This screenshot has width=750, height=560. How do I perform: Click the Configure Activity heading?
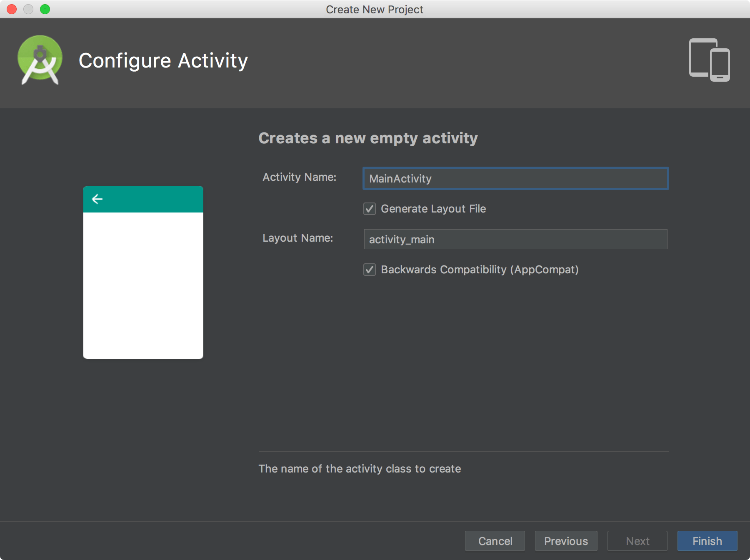(x=163, y=60)
